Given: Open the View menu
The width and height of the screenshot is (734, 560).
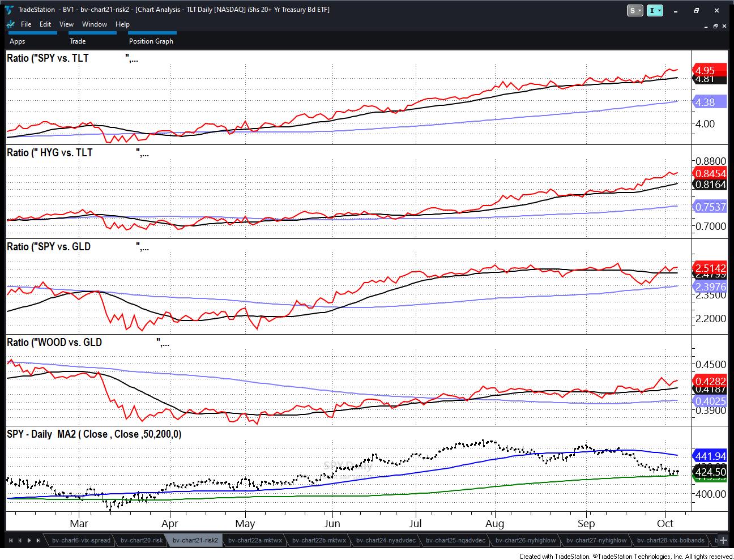Looking at the screenshot, I should (66, 24).
